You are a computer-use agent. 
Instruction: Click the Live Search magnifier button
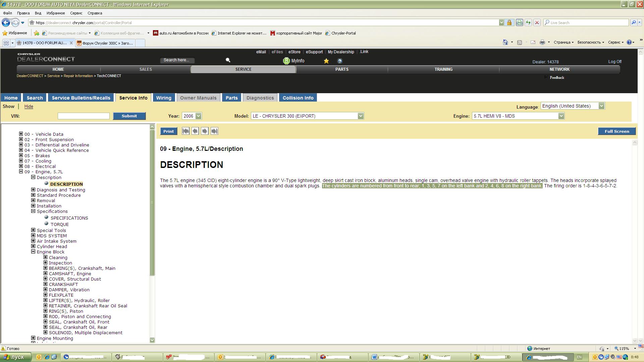634,22
